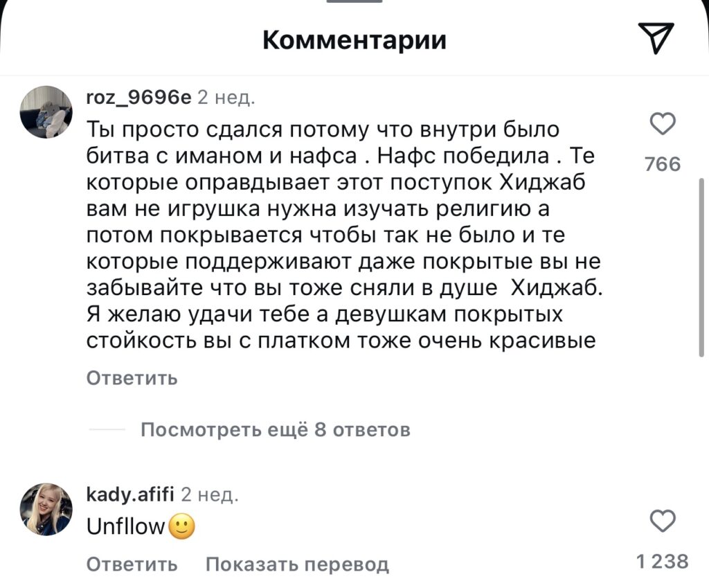Open kady.afifi profile picture
The width and height of the screenshot is (709, 588).
46,509
